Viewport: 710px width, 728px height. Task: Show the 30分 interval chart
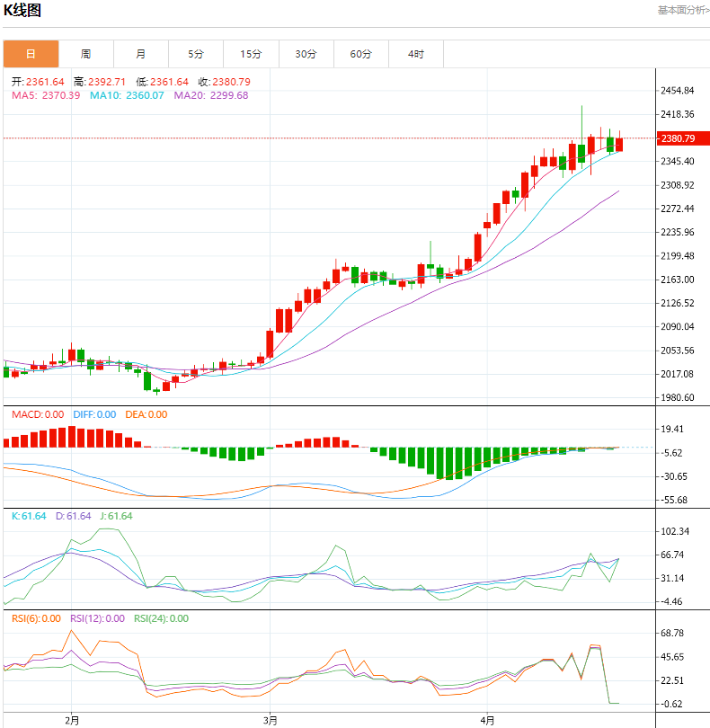coord(306,54)
